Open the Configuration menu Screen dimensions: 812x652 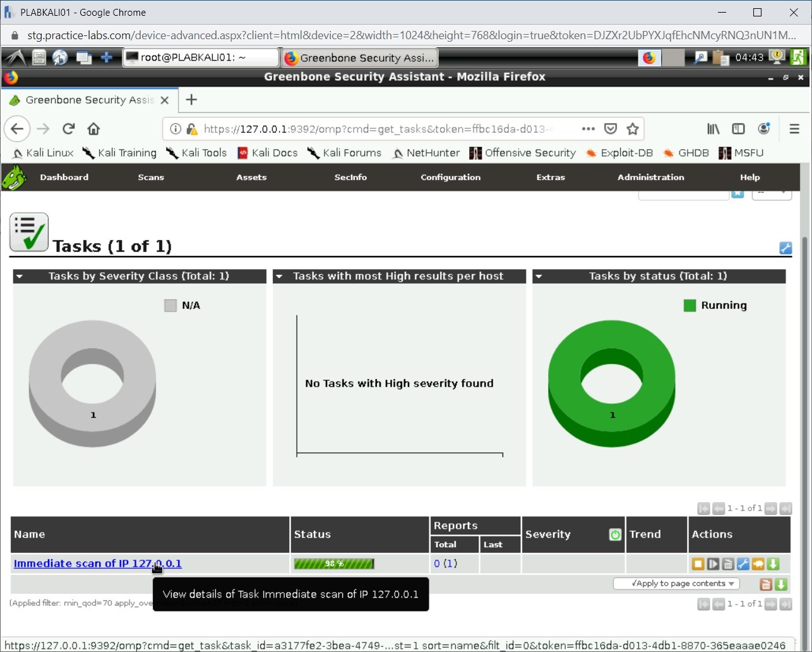click(450, 178)
